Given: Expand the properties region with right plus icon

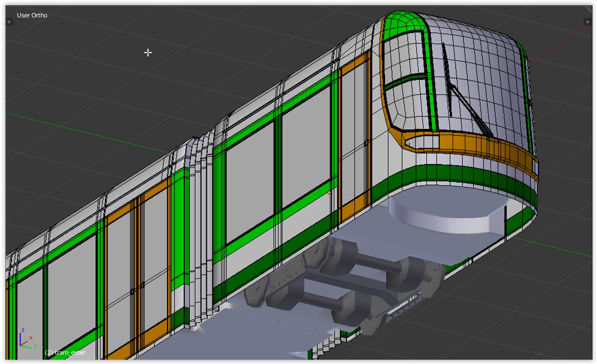Looking at the screenshot, I should tap(587, 22).
